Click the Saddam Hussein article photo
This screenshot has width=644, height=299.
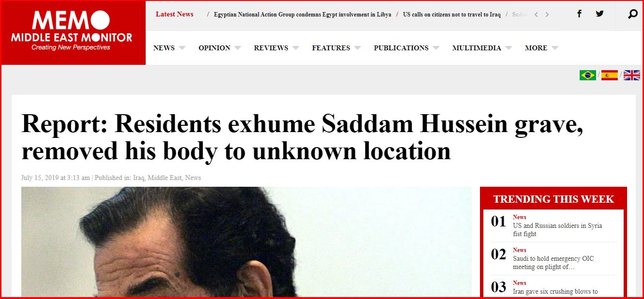tap(246, 242)
